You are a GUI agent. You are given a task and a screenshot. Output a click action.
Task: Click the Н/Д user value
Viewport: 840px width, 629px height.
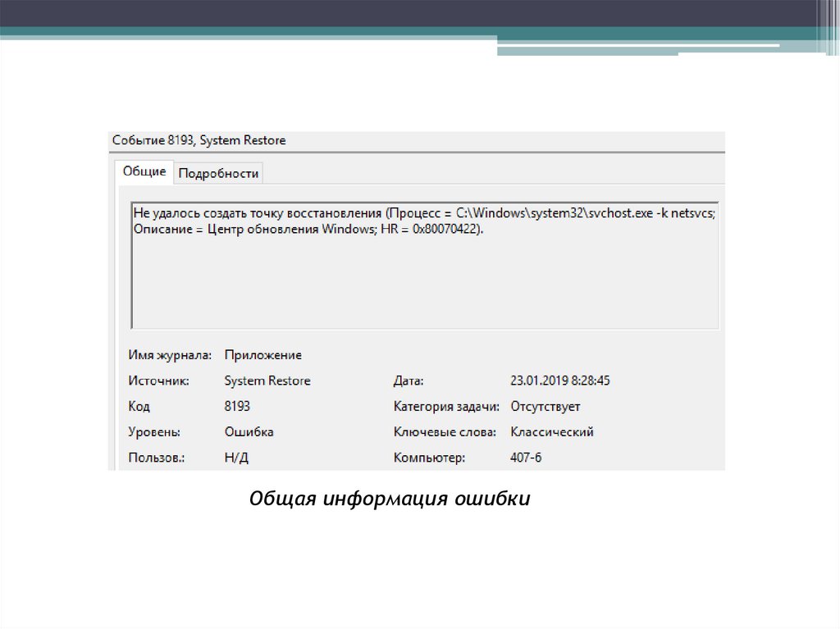(x=235, y=458)
